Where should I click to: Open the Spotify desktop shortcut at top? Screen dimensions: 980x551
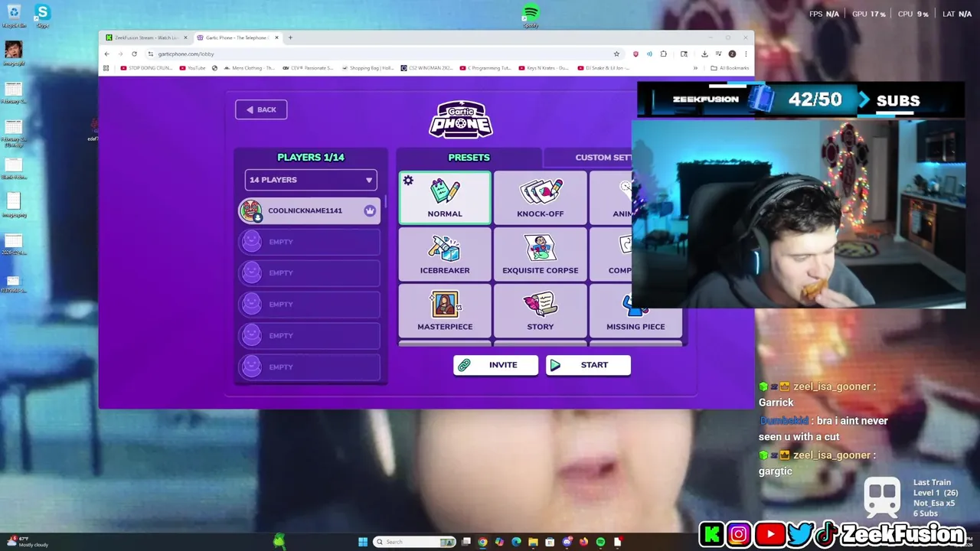pos(531,15)
